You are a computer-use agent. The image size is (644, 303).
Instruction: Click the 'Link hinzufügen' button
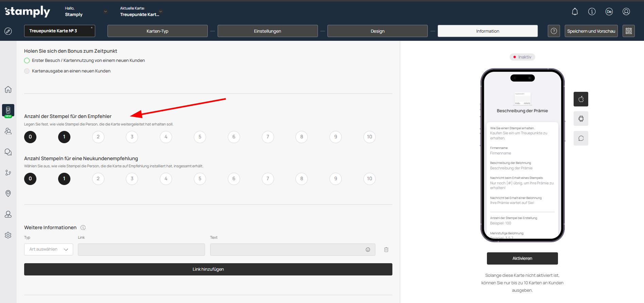coord(208,269)
